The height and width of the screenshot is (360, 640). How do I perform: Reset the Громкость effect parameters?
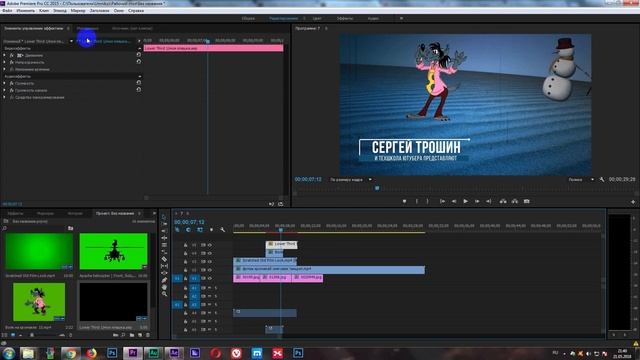tap(139, 83)
